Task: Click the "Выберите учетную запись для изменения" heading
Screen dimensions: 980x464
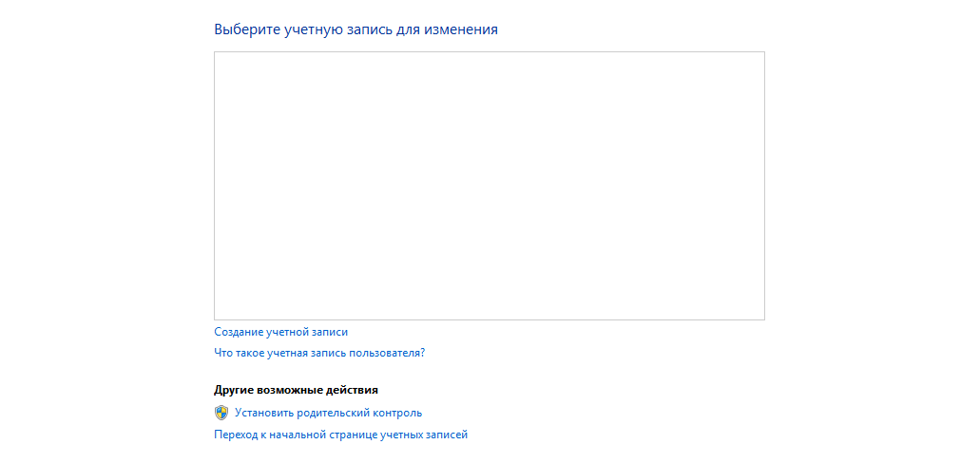Action: coord(355,29)
